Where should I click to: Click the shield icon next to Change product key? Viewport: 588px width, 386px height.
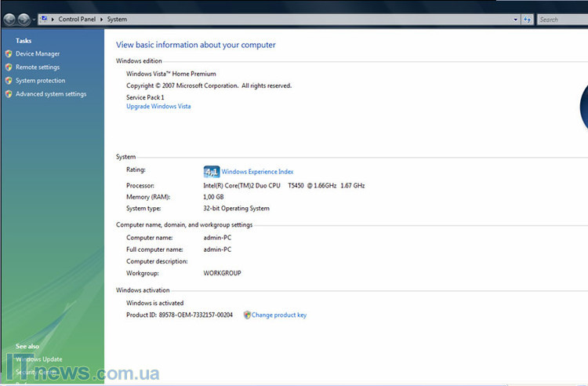point(247,315)
